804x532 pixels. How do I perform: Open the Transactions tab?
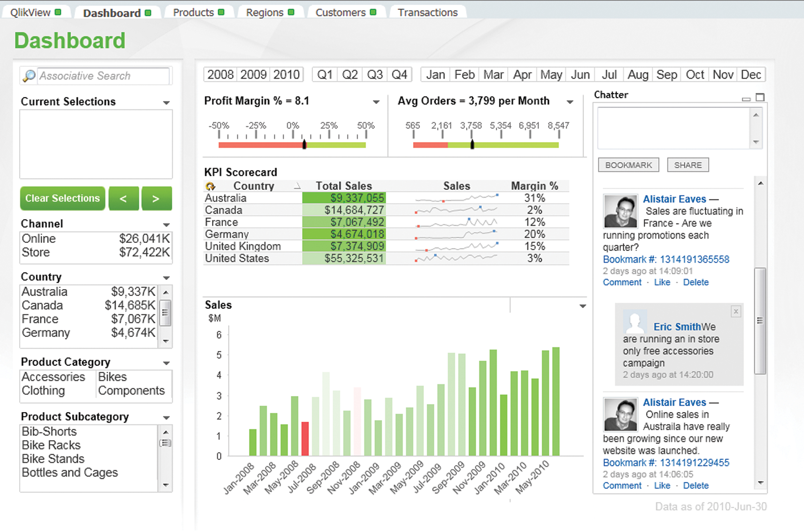click(x=427, y=13)
